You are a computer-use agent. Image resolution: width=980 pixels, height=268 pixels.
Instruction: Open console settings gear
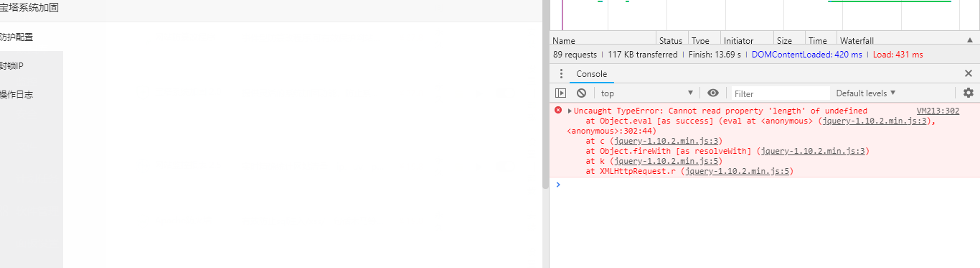(x=969, y=93)
